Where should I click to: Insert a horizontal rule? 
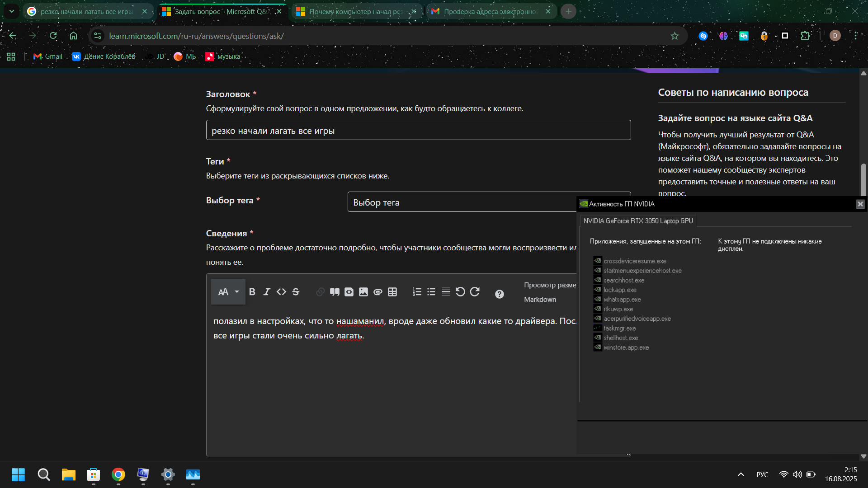tap(446, 292)
